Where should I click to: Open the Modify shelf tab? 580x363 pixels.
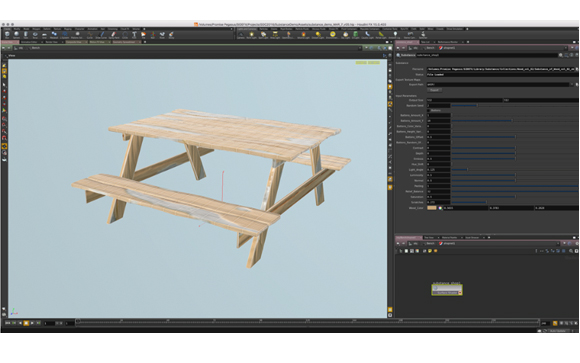[x=16, y=28]
